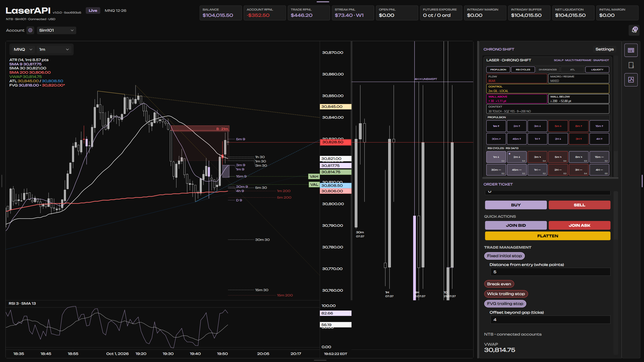The image size is (644, 362).
Task: Select the 2m RSI cycles tile with diamond
Action: [517, 157]
